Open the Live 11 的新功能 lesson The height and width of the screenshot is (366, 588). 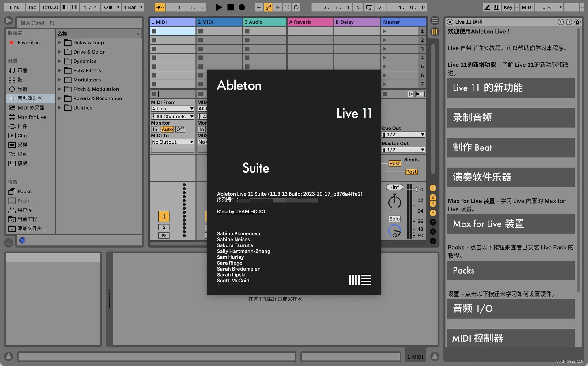click(511, 88)
